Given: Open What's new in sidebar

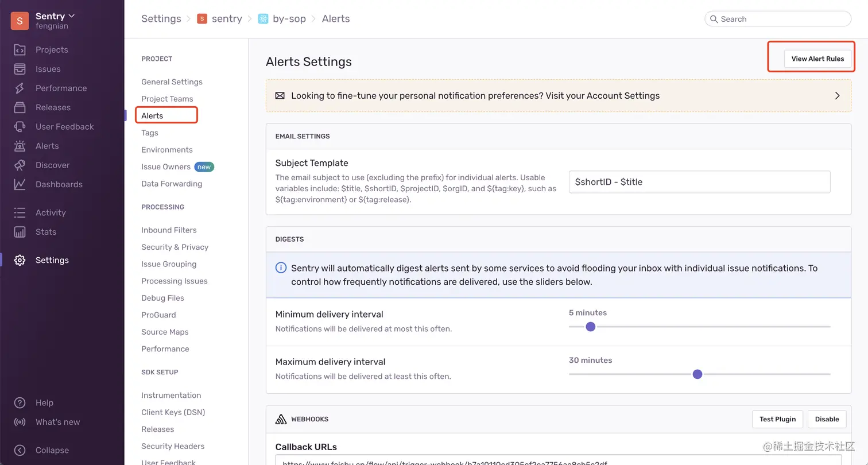Looking at the screenshot, I should click(57, 422).
